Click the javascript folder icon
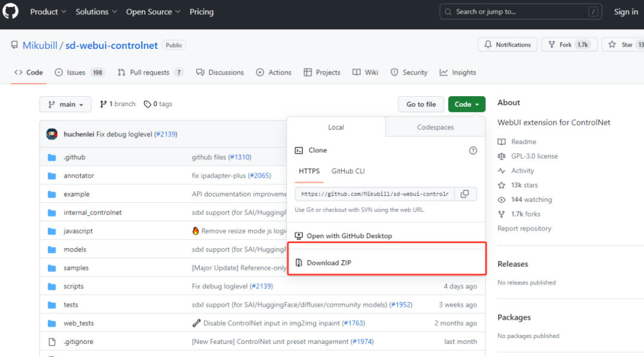 click(x=52, y=231)
